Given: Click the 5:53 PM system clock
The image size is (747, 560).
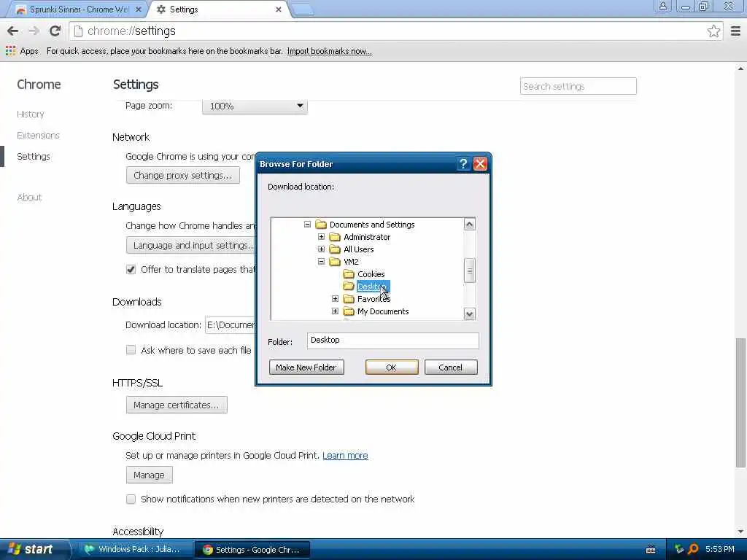Looking at the screenshot, I should [x=719, y=549].
